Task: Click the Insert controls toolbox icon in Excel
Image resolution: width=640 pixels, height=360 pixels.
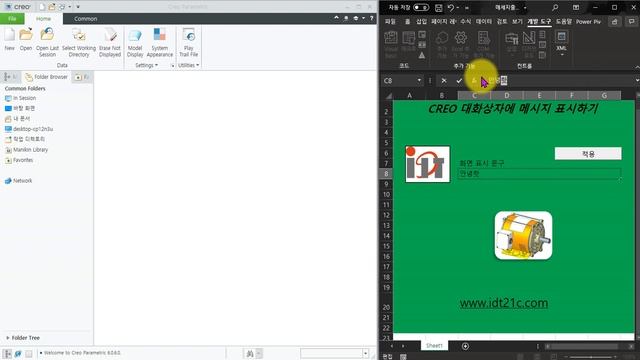Action: click(x=512, y=38)
